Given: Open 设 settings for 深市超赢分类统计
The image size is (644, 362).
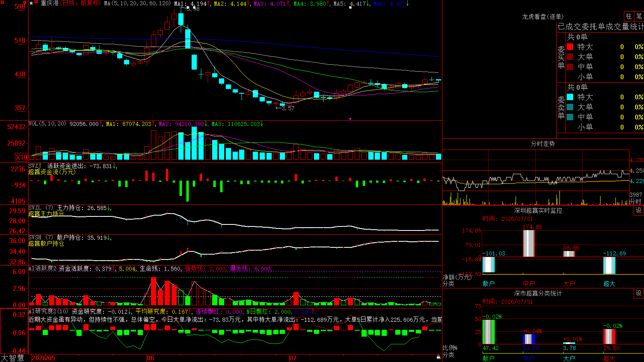Looking at the screenshot, I should 639,293.
